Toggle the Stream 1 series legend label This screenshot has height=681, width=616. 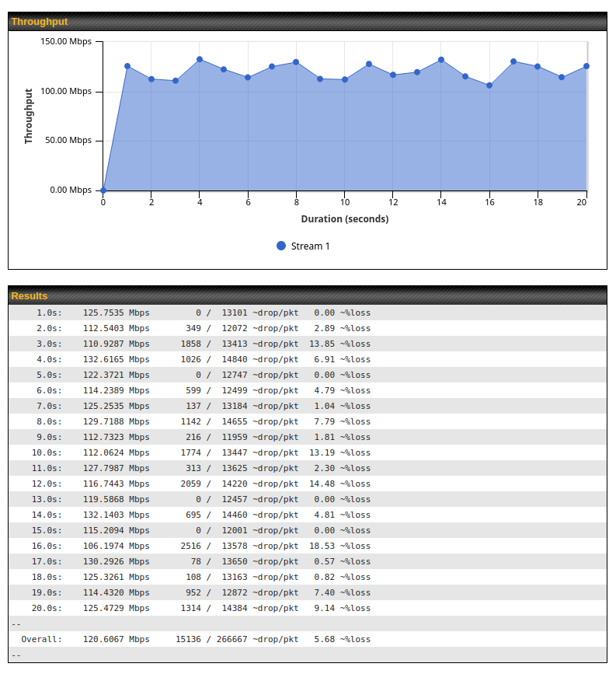[x=310, y=246]
